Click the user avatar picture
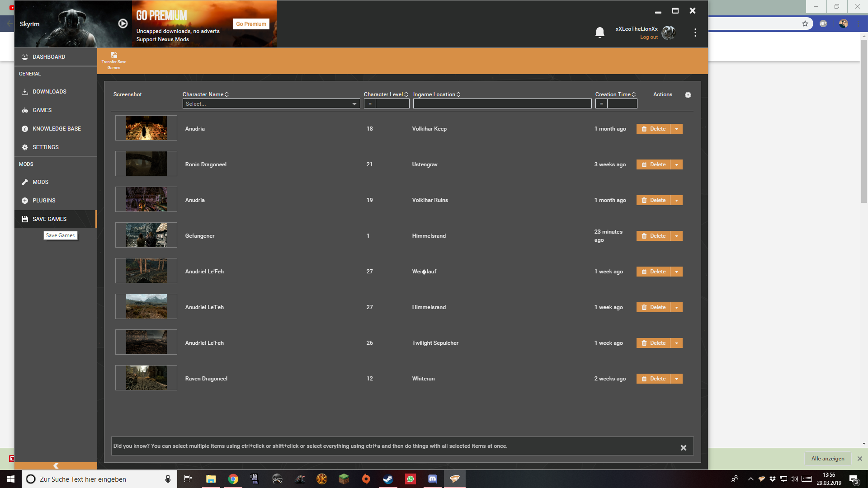Screen dimensions: 868x488 (x=669, y=33)
